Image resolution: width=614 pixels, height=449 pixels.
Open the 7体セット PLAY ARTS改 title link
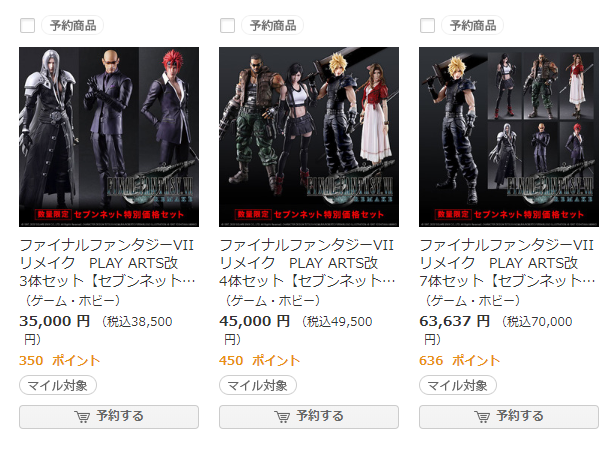click(507, 263)
